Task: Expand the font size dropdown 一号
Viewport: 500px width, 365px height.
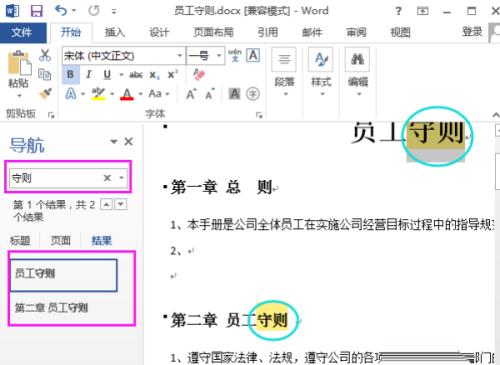Action: pos(205,55)
